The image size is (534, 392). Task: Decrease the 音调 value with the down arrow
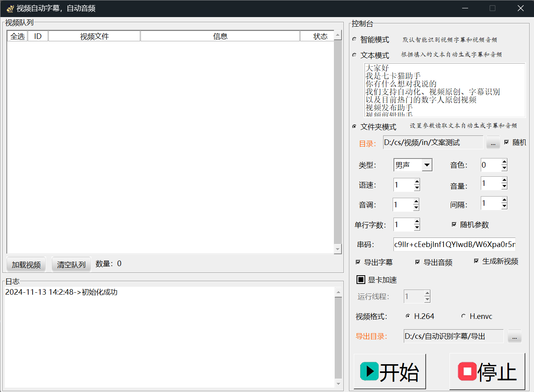[x=416, y=208]
